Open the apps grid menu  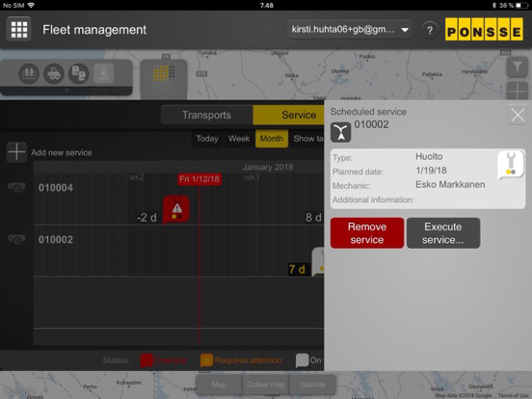click(19, 29)
